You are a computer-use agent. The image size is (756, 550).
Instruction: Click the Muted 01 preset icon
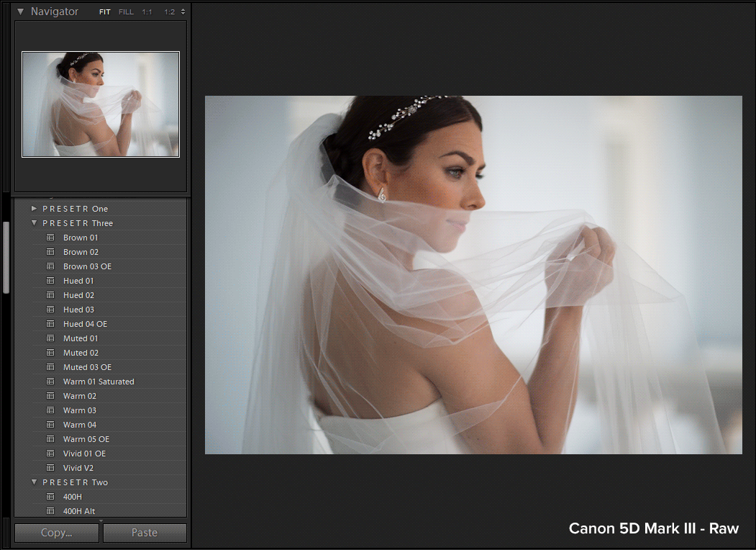click(50, 338)
